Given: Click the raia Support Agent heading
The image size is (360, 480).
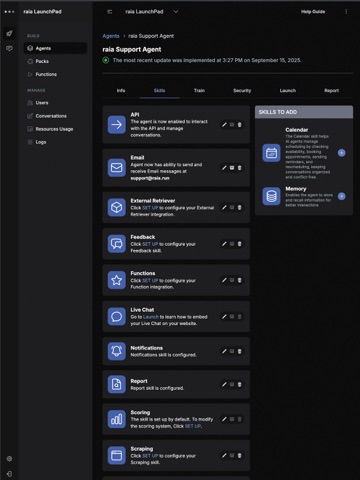Looking at the screenshot, I should pos(132,49).
